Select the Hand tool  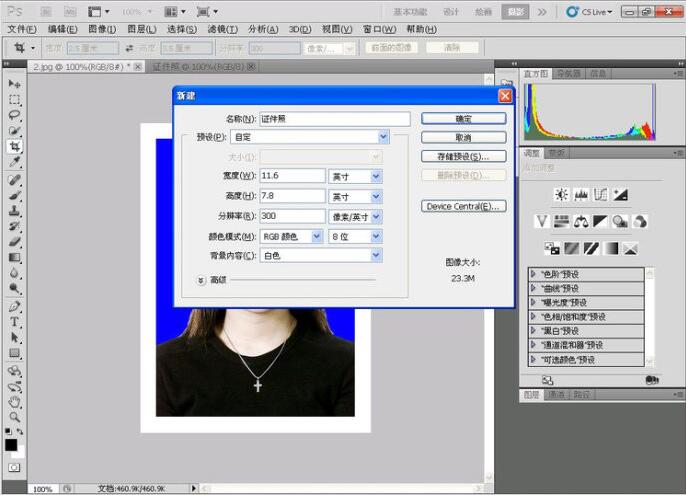15,402
